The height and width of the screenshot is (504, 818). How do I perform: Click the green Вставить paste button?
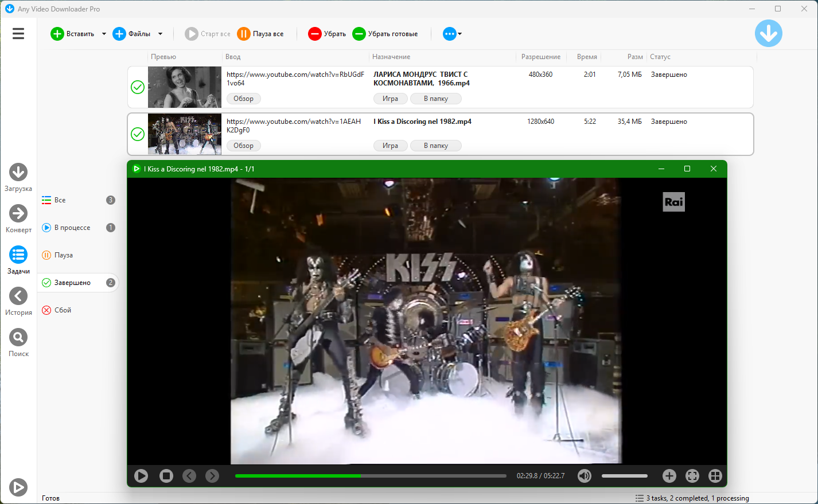[x=73, y=34]
